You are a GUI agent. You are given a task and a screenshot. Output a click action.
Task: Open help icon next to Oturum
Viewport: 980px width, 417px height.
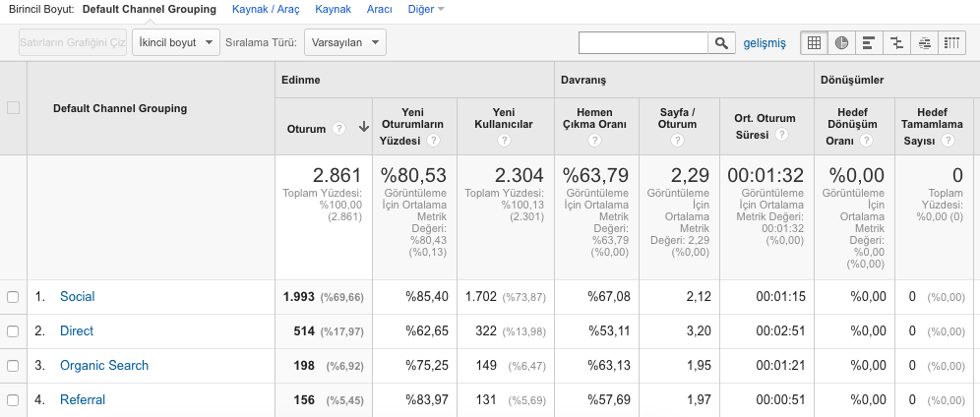338,129
